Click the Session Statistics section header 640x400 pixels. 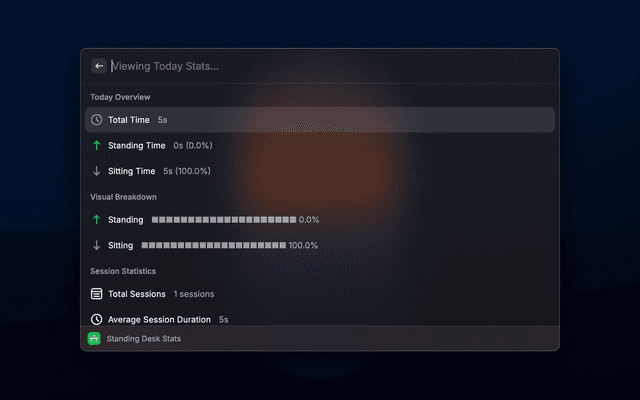[123, 271]
